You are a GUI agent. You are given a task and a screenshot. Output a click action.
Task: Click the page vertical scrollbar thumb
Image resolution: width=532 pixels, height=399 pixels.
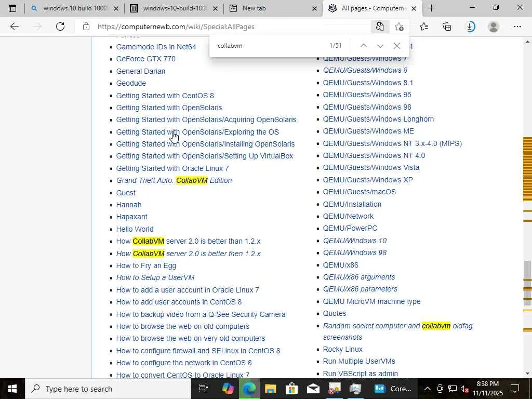tap(527, 283)
